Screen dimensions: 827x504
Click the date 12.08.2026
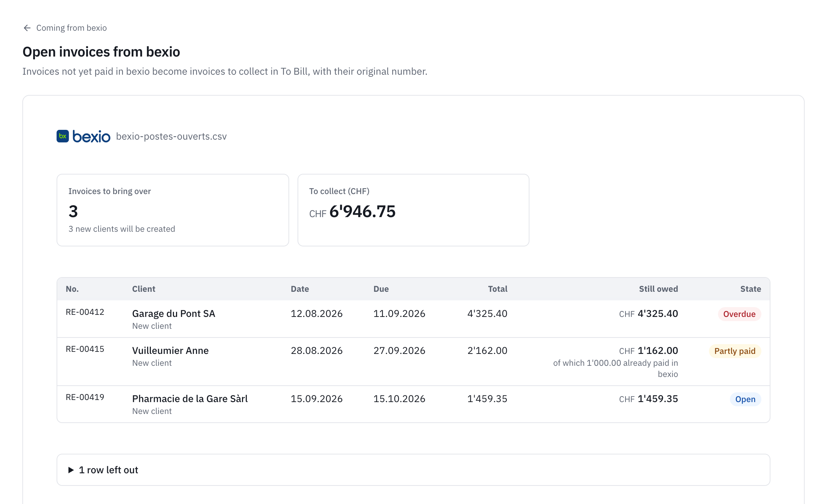coord(316,313)
